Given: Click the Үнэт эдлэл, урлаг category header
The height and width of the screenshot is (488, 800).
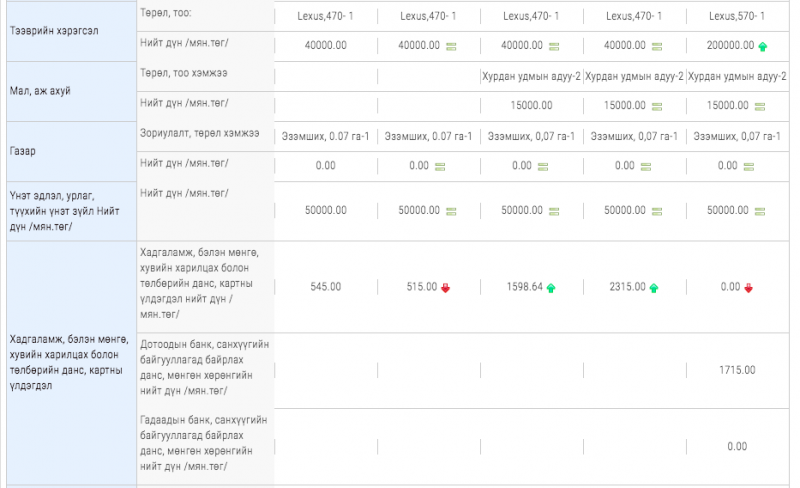Looking at the screenshot, I should [x=66, y=211].
